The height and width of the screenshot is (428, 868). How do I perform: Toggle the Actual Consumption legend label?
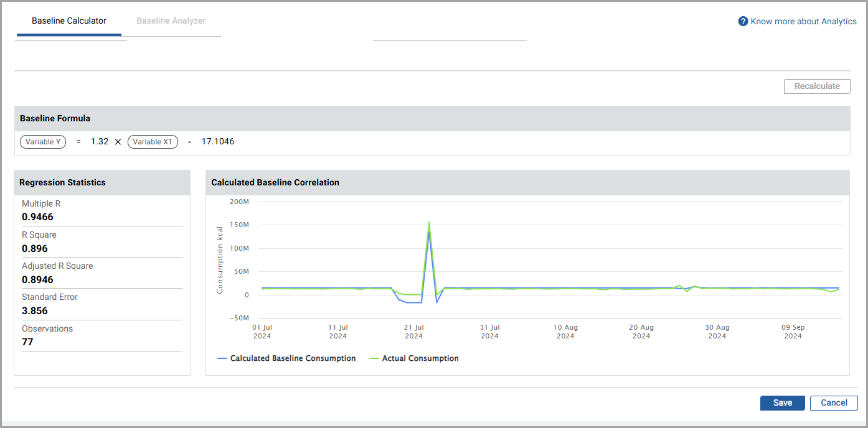(420, 358)
